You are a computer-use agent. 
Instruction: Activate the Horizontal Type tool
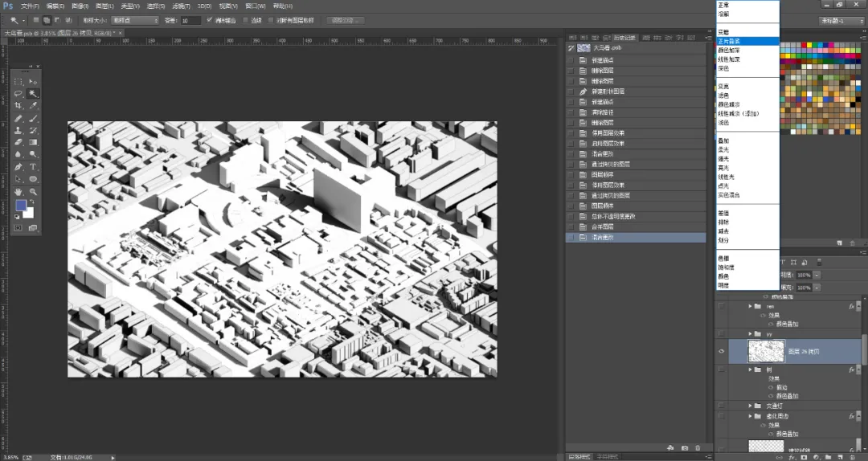(x=33, y=167)
